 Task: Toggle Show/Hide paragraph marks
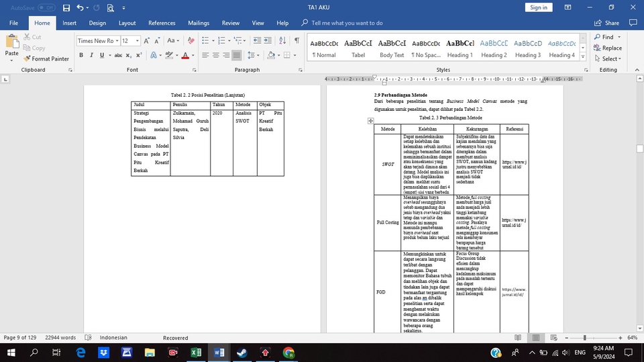pos(297,40)
